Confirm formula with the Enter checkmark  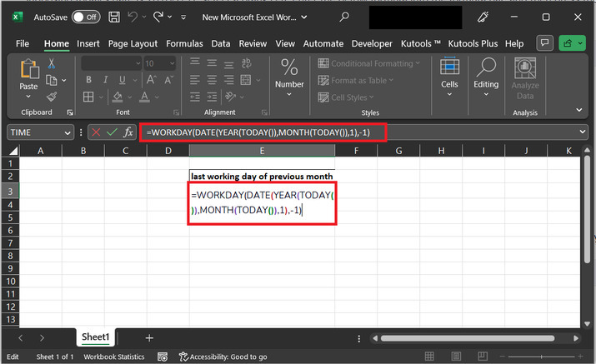[112, 132]
